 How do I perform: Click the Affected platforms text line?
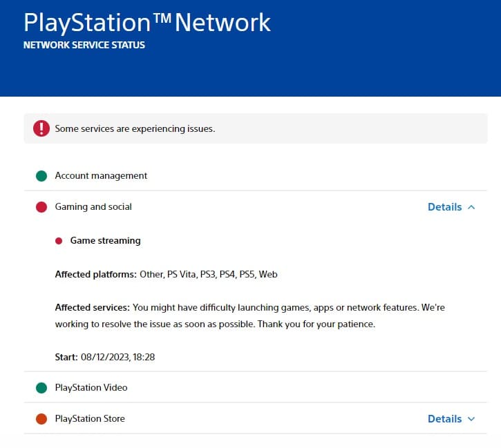[166, 275]
